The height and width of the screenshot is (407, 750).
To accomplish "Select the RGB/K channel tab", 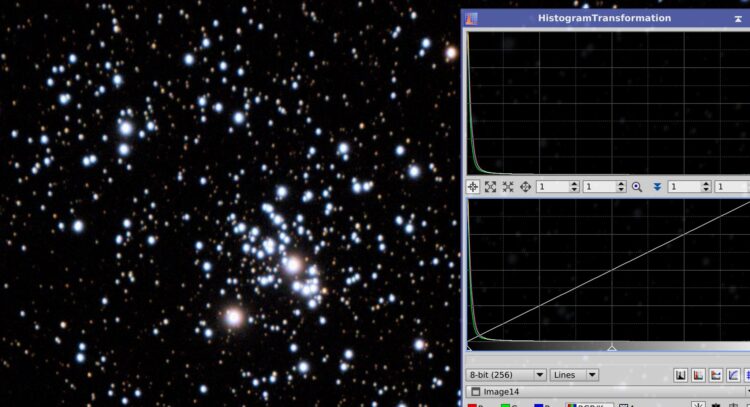I will point(588,406).
